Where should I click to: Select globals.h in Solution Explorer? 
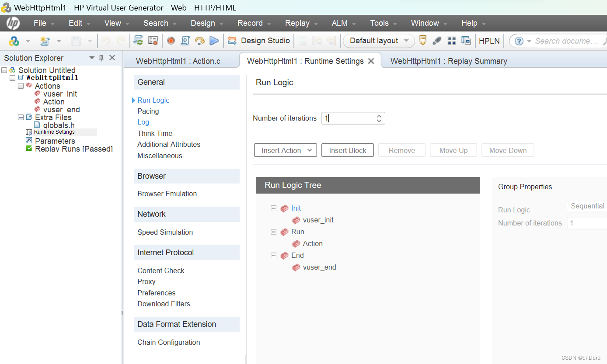click(x=59, y=125)
